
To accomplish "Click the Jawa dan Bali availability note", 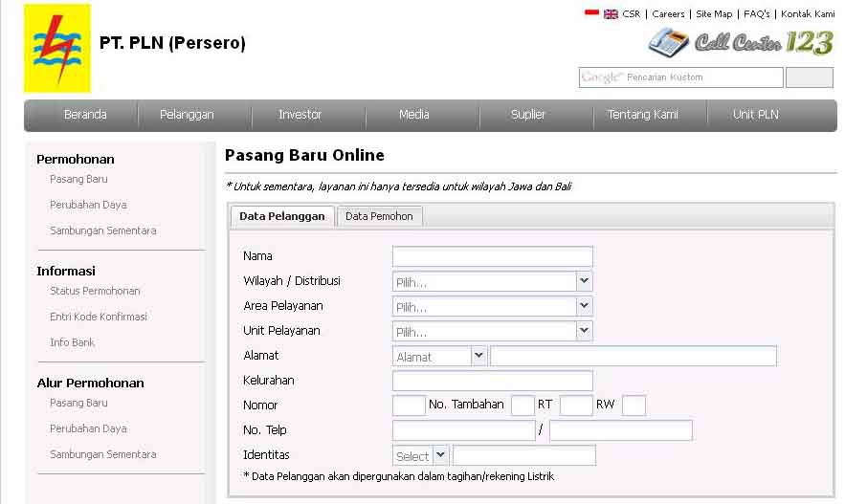I will 398,186.
